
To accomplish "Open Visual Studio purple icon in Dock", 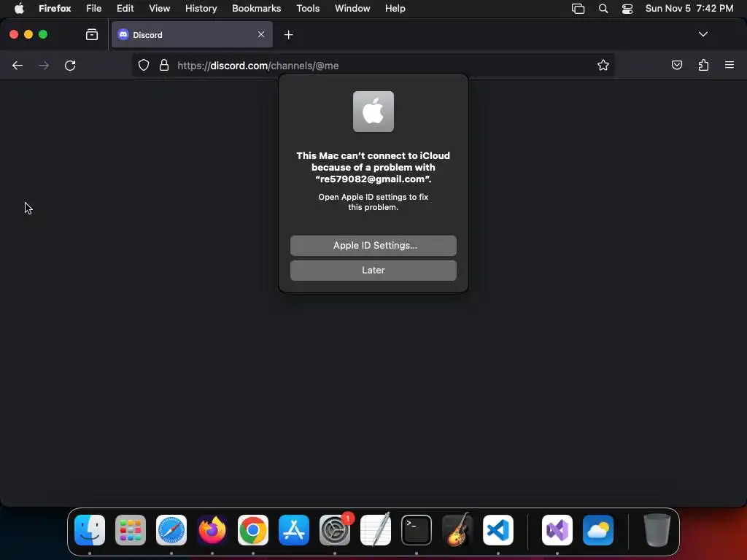I will 557,530.
